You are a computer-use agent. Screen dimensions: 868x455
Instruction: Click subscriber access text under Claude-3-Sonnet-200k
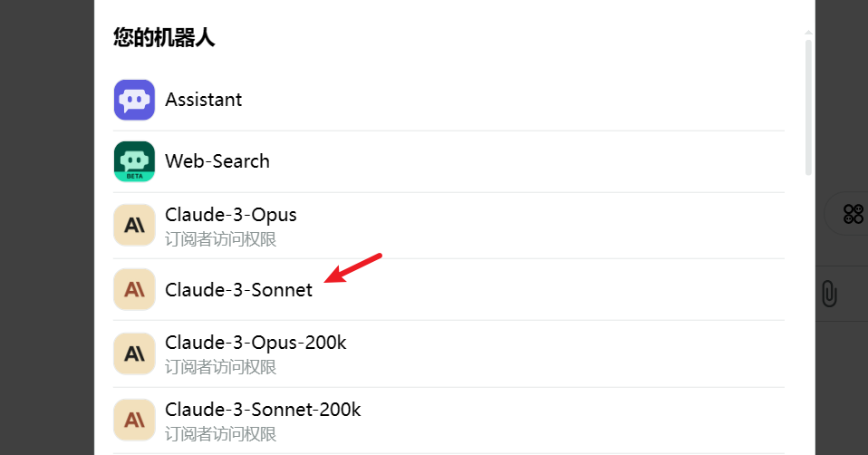(220, 434)
